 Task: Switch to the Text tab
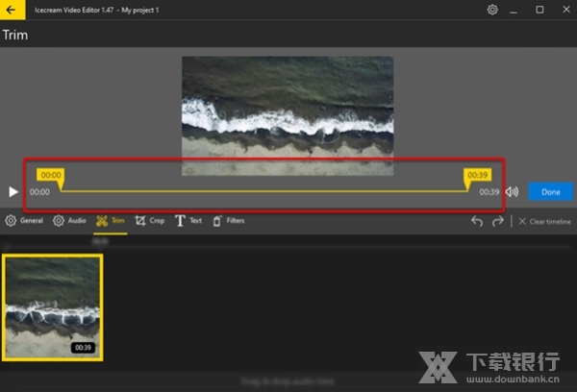click(188, 221)
